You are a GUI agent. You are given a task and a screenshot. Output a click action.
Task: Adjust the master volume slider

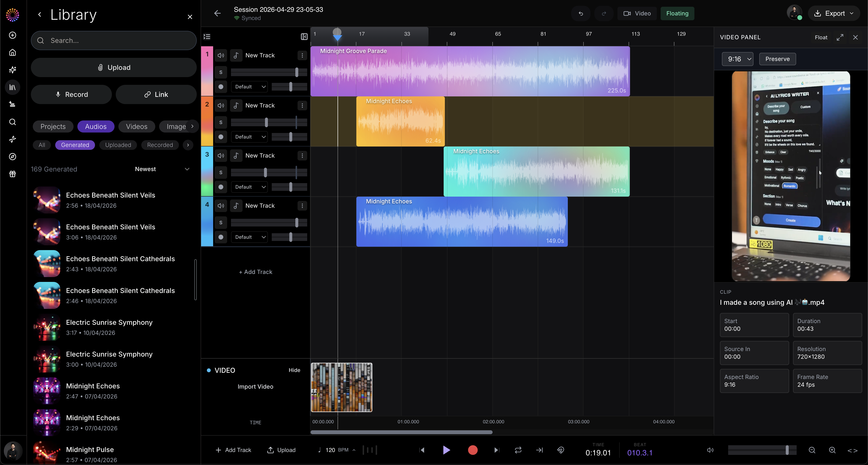762,450
